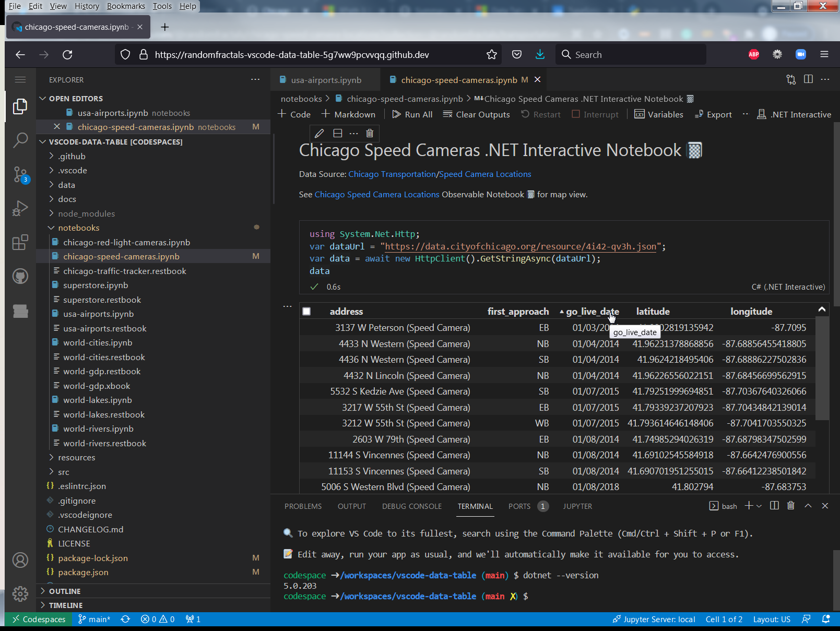The width and height of the screenshot is (840, 631).
Task: Open the File menu
Action: 15,6
